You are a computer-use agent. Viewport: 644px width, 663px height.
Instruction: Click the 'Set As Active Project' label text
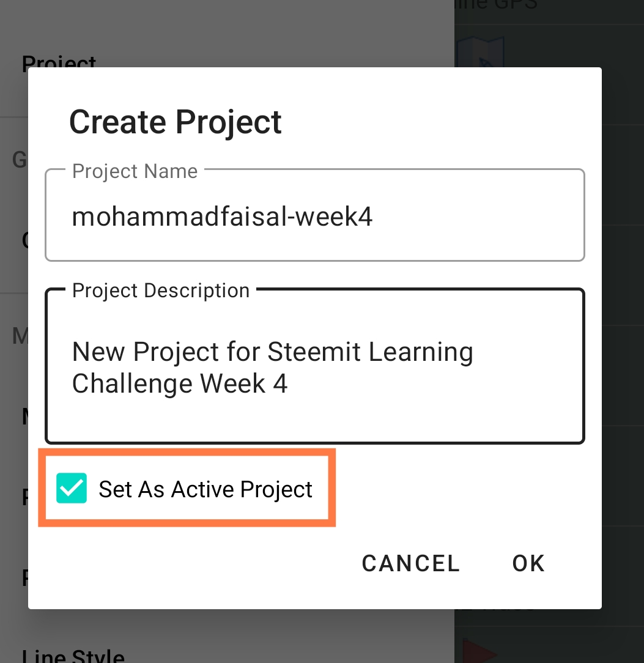click(x=205, y=489)
